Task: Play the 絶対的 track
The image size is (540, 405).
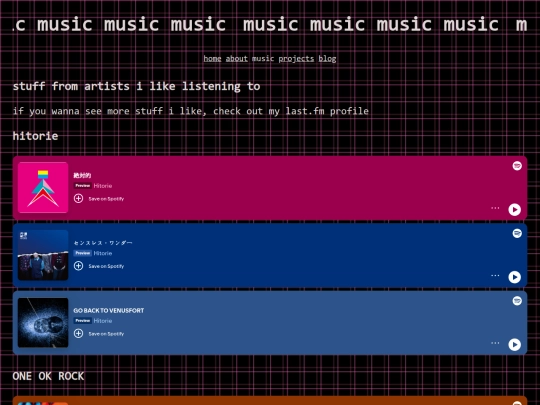Action: click(x=515, y=209)
